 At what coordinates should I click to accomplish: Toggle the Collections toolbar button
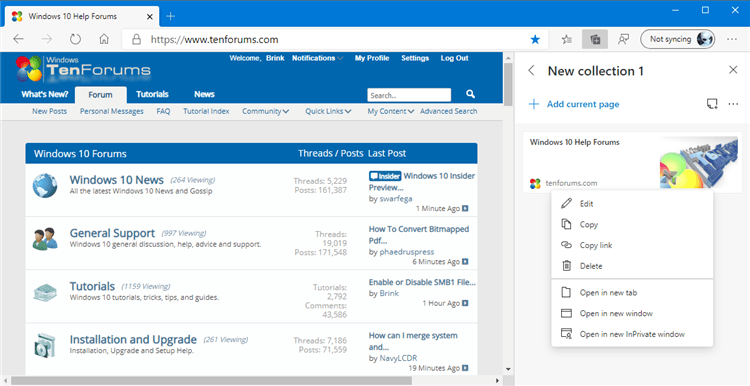point(595,39)
